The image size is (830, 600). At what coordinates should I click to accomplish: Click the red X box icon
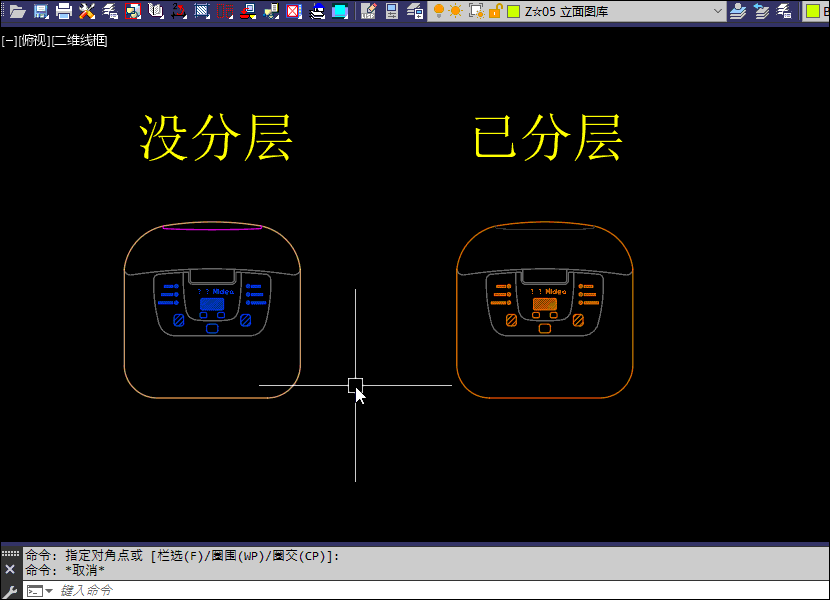(294, 11)
